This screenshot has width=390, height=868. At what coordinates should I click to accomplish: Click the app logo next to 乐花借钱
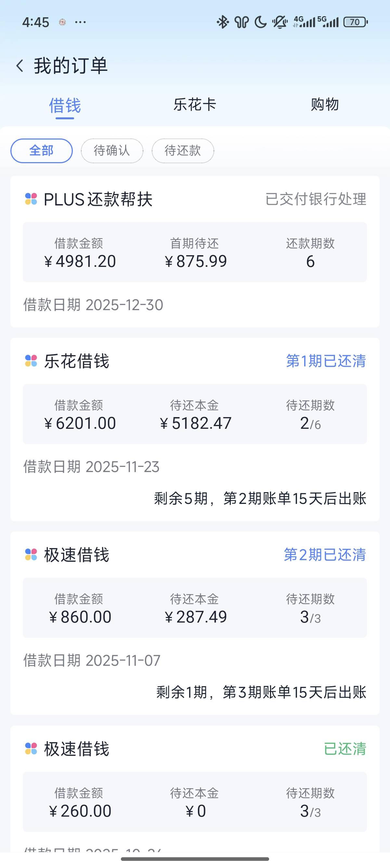31,361
